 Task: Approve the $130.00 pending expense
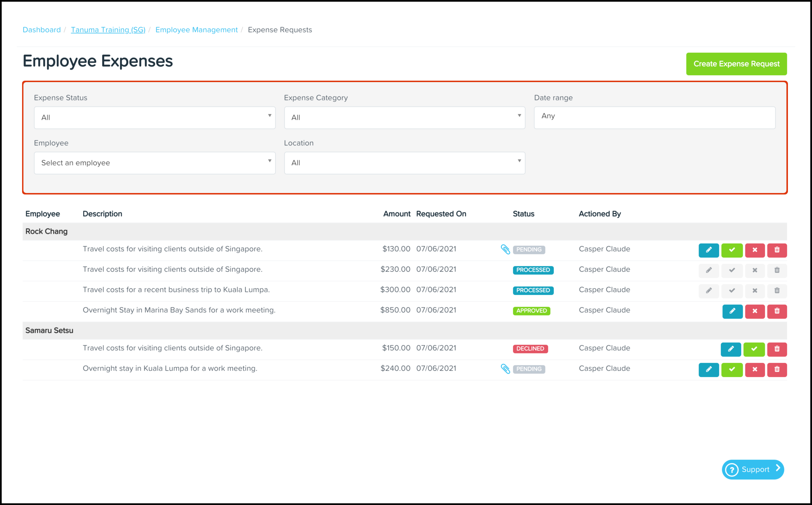(732, 250)
